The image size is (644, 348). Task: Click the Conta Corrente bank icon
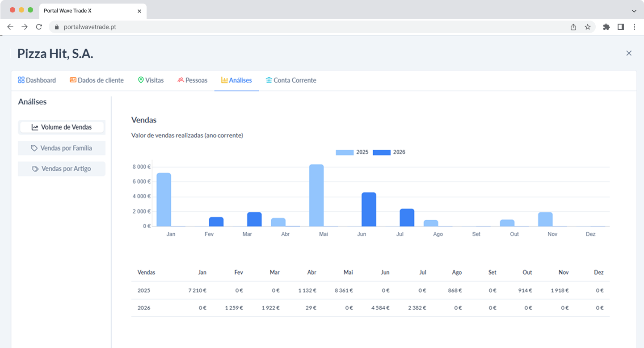pos(269,80)
